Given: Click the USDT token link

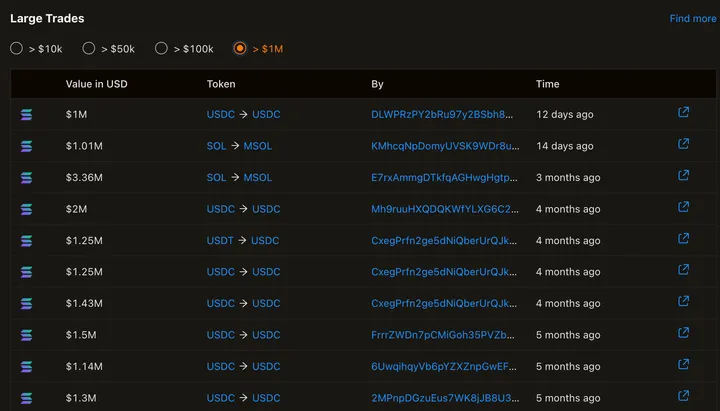Looking at the screenshot, I should 220,240.
